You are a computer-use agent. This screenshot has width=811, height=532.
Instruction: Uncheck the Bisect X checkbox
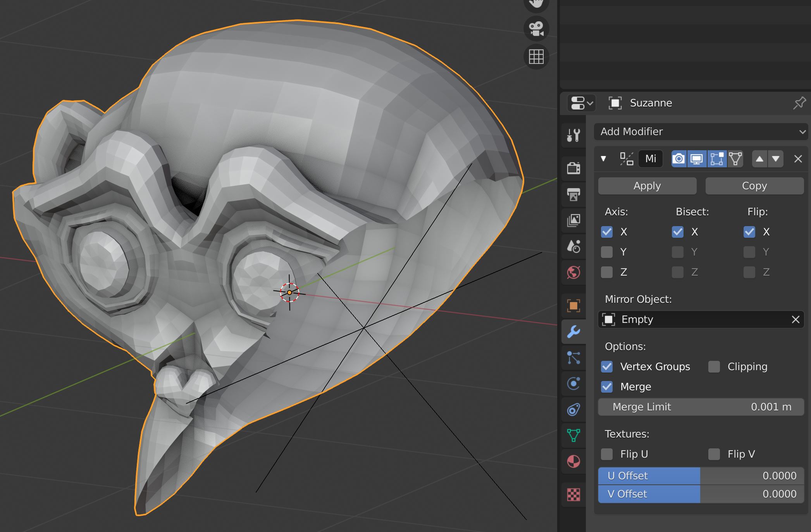(x=678, y=232)
